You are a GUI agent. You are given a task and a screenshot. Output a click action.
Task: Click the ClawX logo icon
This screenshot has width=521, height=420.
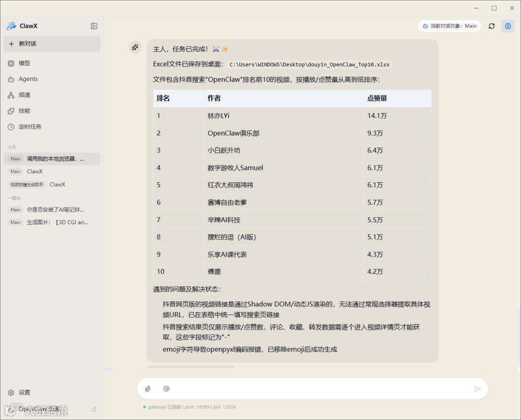11,26
